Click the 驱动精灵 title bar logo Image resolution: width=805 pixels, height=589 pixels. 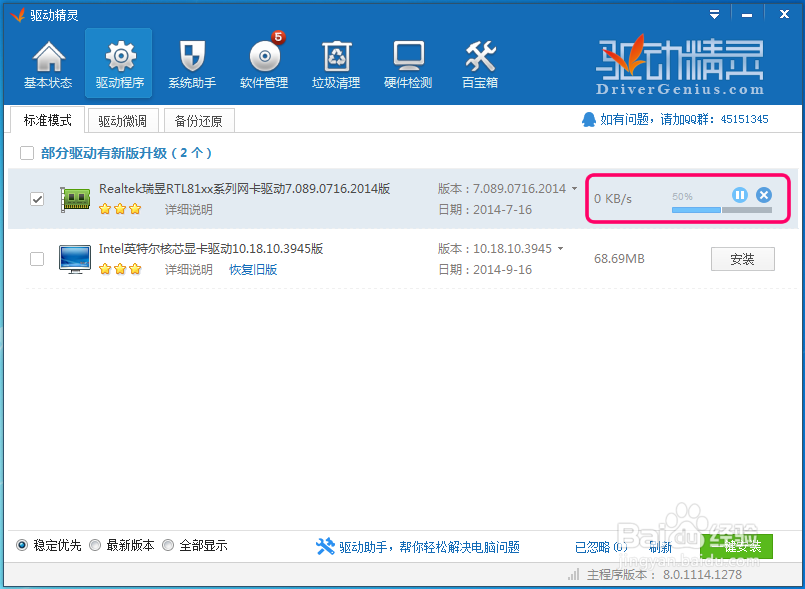[18, 15]
